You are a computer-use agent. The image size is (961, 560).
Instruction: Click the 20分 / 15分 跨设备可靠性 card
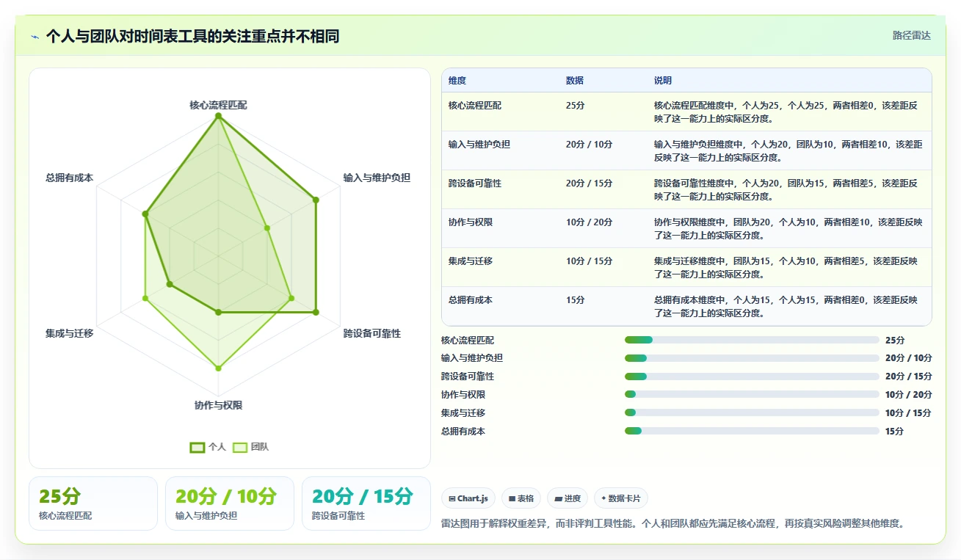point(366,503)
